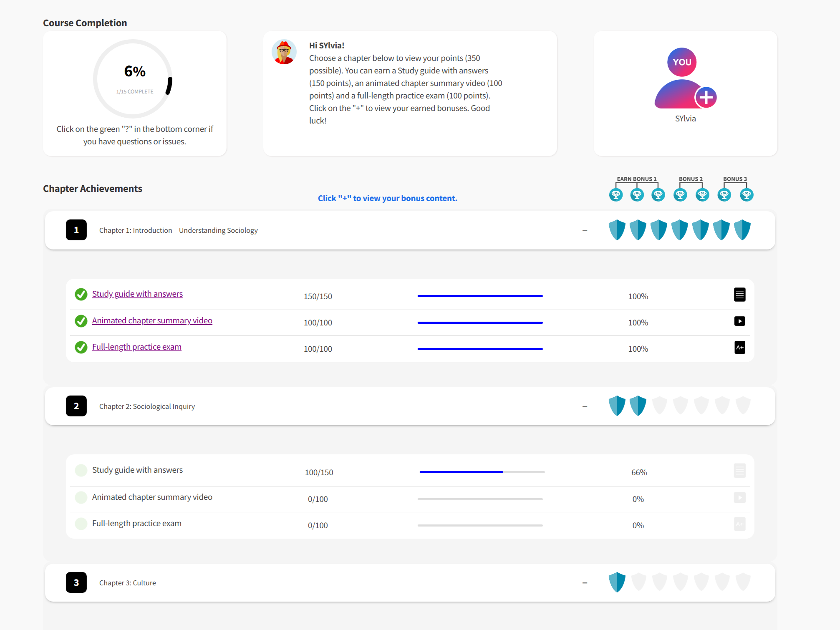Click Chapter 2 Full-length practice exam label
This screenshot has height=630, width=840.
(137, 523)
